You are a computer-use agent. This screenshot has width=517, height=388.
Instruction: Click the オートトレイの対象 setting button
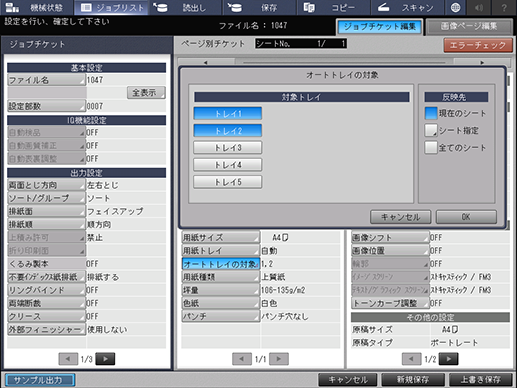221,264
